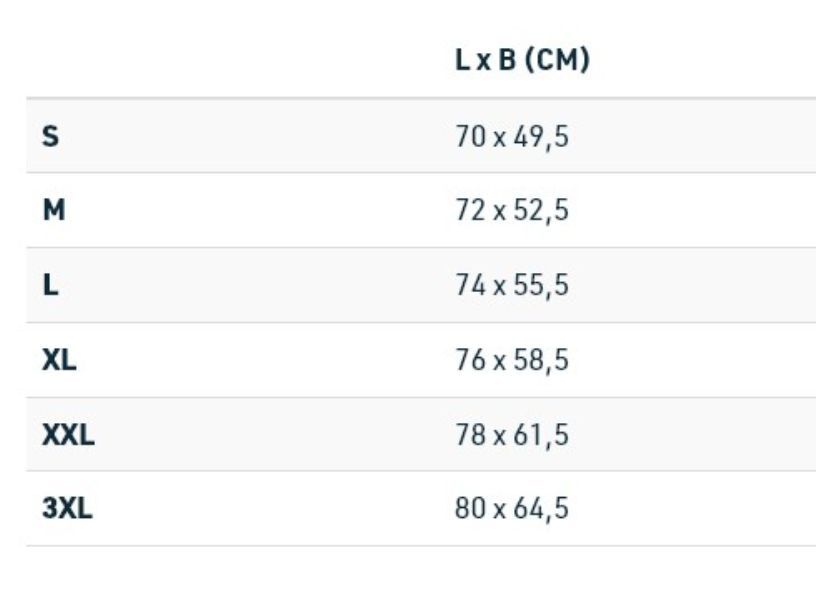
Task: Click the 76 x 58,5 measurement
Action: pos(512,360)
